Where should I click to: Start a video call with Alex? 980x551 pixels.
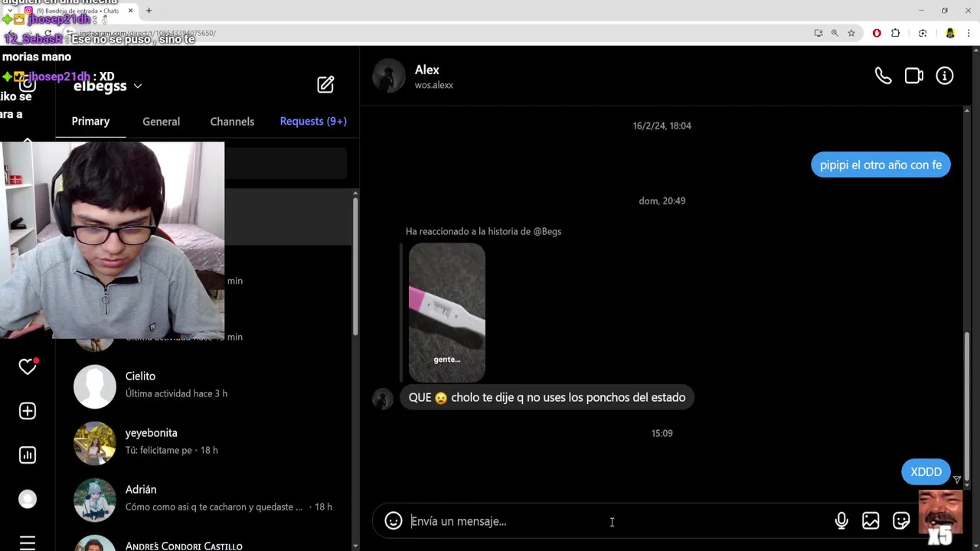(x=913, y=76)
